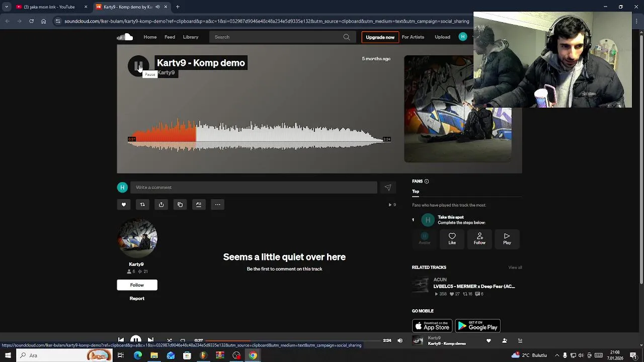
Task: Add track to next up queue icon
Action: pos(199,205)
